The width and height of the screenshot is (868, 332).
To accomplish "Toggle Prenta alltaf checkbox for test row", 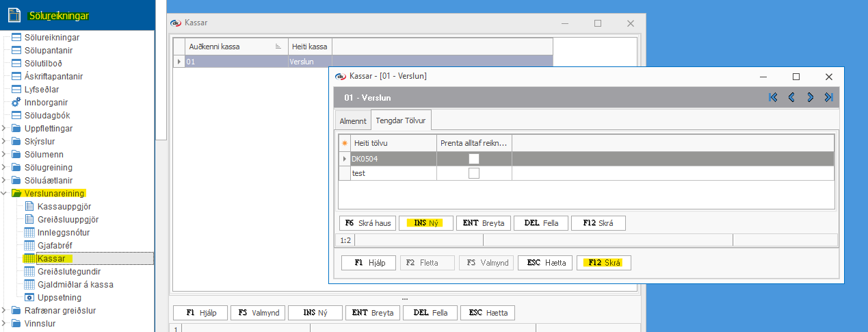I will pos(474,174).
